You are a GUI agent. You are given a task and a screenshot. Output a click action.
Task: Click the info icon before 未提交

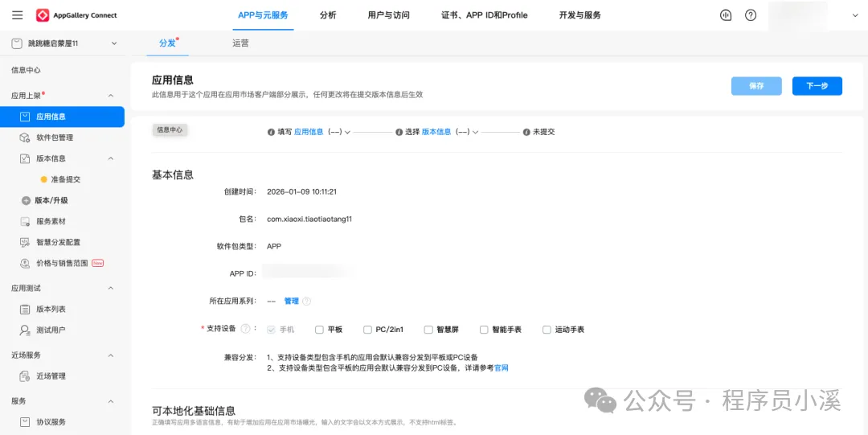tap(526, 133)
